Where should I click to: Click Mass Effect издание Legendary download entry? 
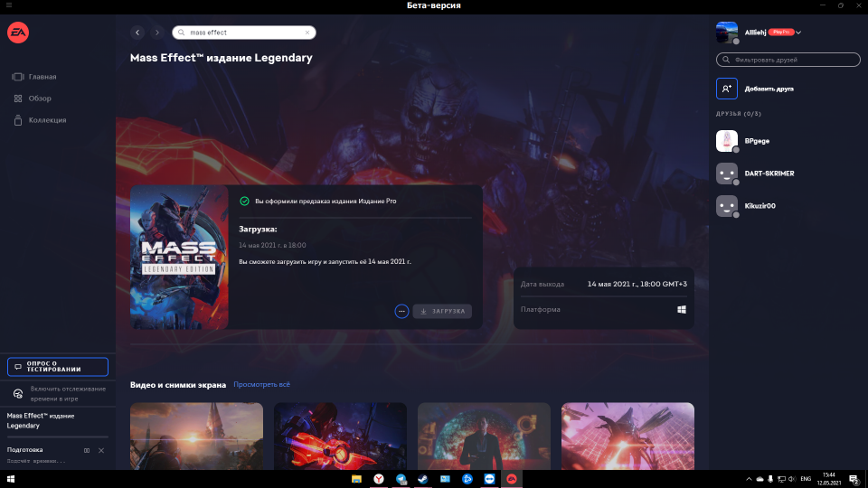pos(41,420)
